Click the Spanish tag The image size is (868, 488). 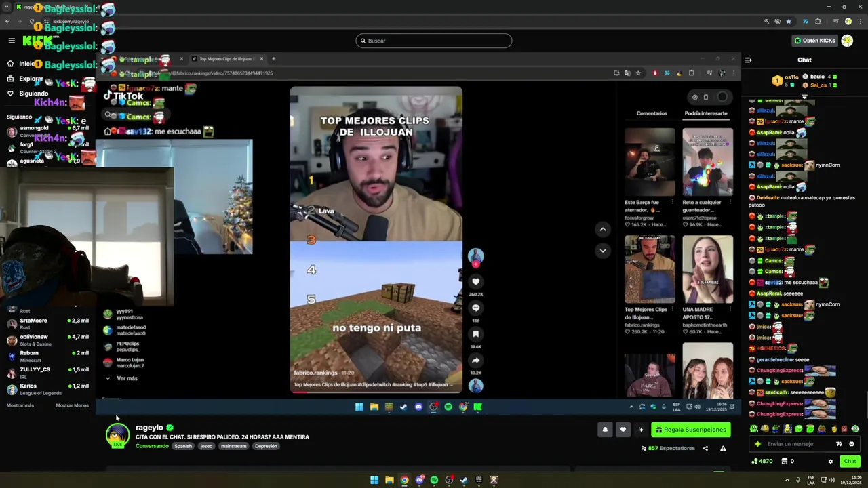(183, 446)
